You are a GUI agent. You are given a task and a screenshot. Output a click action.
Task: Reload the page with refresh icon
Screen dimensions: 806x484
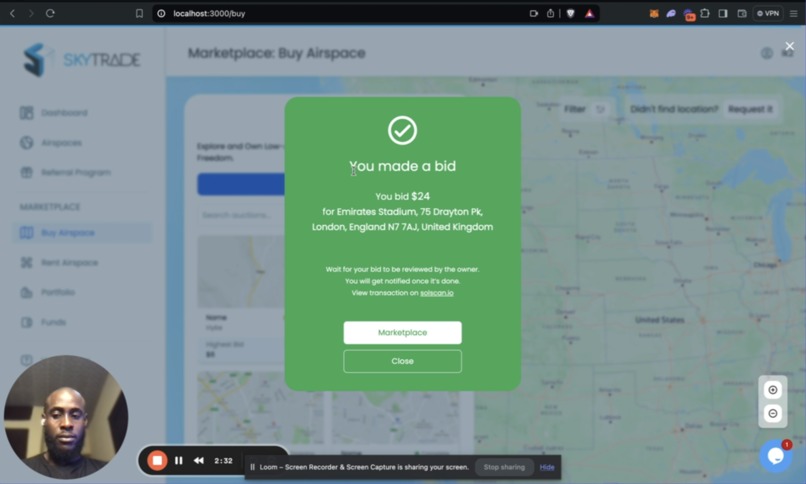50,13
